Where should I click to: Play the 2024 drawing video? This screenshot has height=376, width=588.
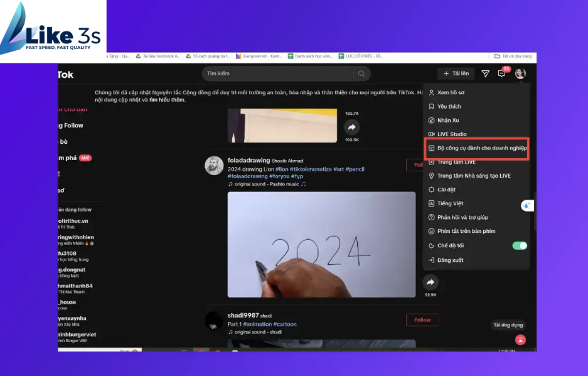tap(321, 245)
